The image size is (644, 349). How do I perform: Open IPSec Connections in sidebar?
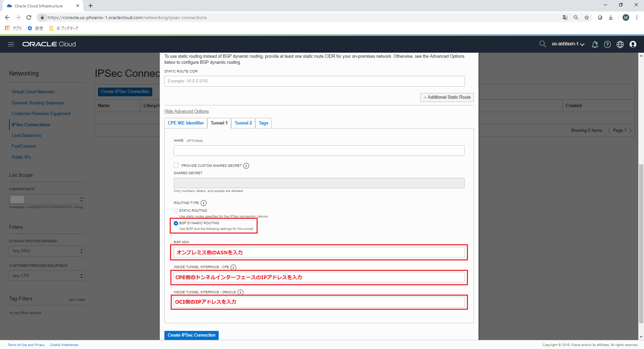[x=31, y=125]
